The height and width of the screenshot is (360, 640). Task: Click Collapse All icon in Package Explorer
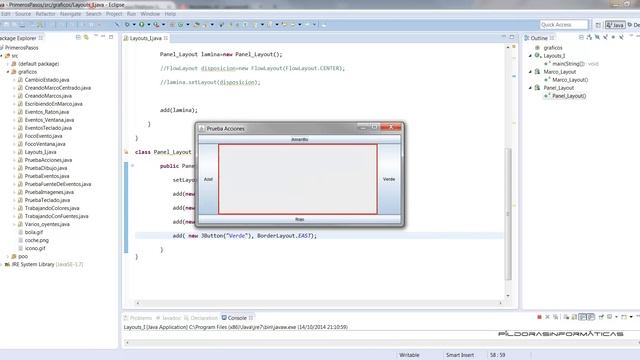click(x=78, y=37)
